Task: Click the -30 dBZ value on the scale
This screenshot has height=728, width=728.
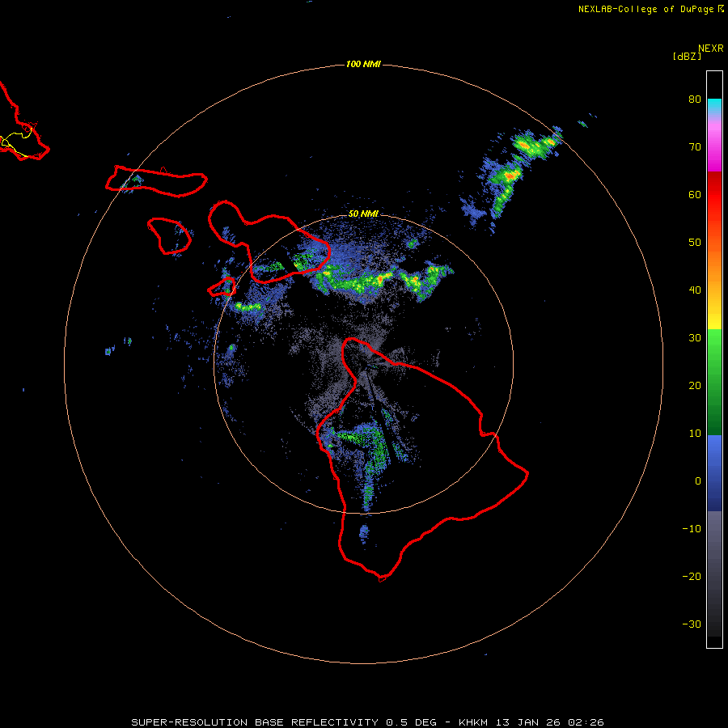Action: (692, 624)
